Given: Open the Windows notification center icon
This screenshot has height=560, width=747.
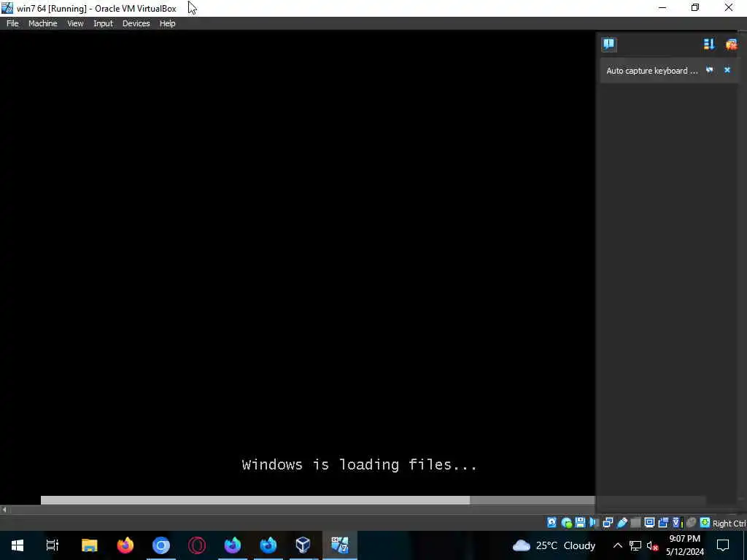Looking at the screenshot, I should pyautogui.click(x=723, y=545).
